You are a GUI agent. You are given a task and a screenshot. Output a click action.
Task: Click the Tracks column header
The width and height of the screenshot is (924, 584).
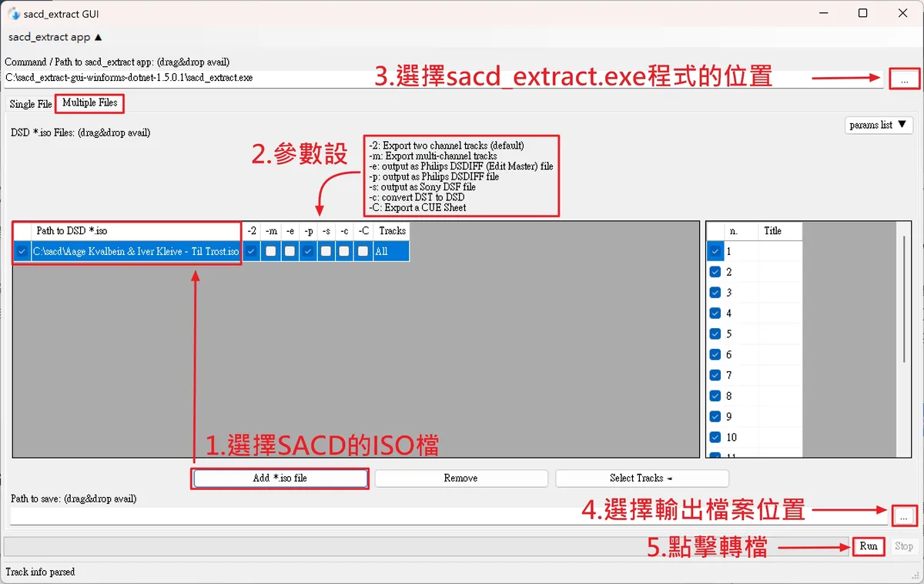392,231
